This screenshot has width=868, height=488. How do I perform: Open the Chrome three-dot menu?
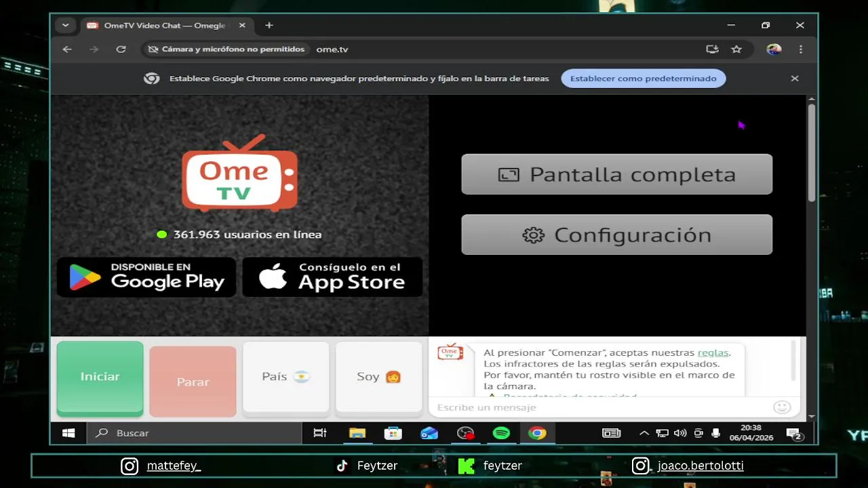tap(801, 49)
